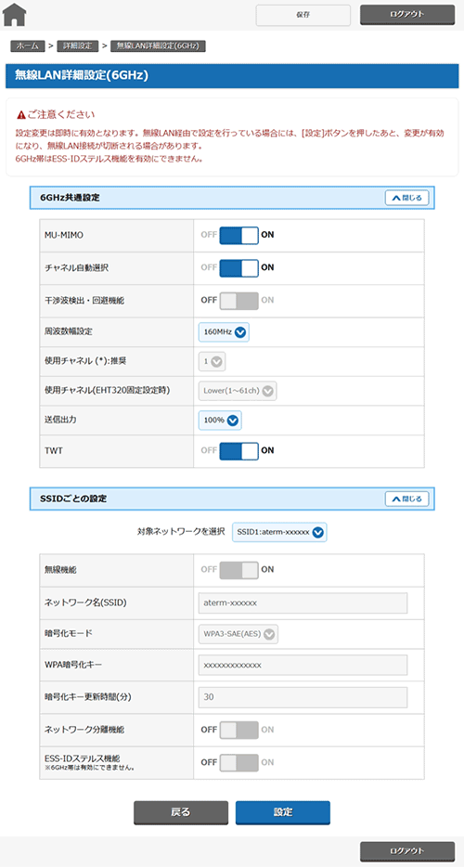Viewport: 464px width, 868px height.
Task: Open the 送信出力 100% dropdown
Action: coord(220,421)
